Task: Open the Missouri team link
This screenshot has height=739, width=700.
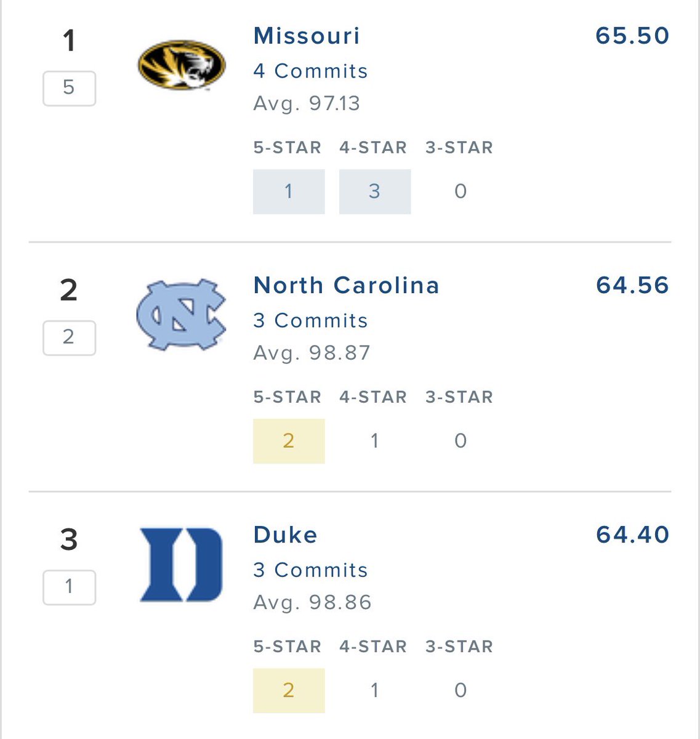Action: tap(307, 36)
